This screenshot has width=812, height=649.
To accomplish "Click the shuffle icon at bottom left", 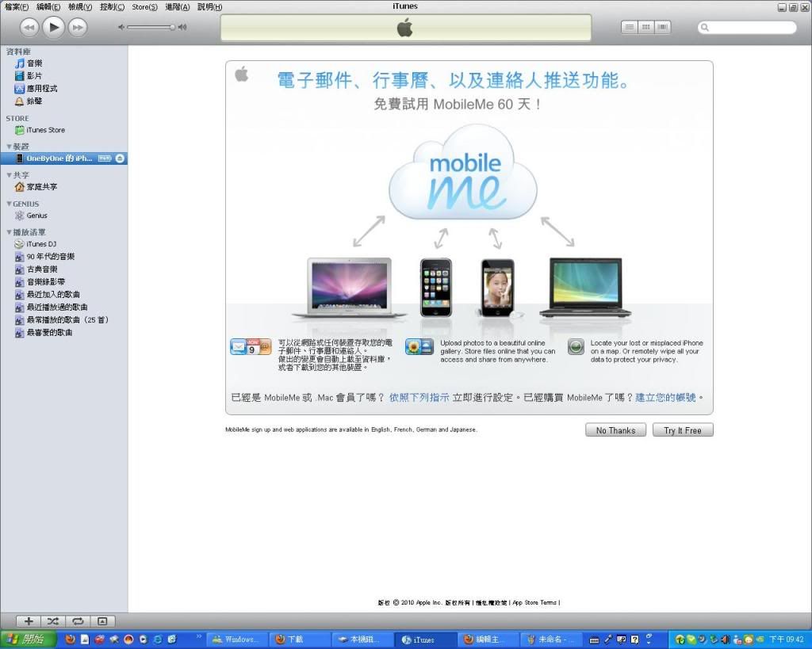I will coord(53,621).
